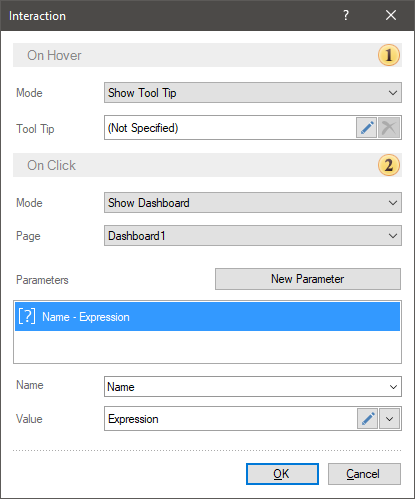The image size is (415, 499).
Task: Close the Interaction dialog
Action: (x=391, y=15)
